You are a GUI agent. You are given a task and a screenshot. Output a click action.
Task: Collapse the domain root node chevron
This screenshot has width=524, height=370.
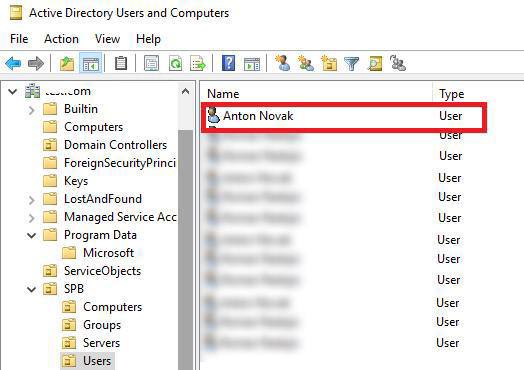13,91
